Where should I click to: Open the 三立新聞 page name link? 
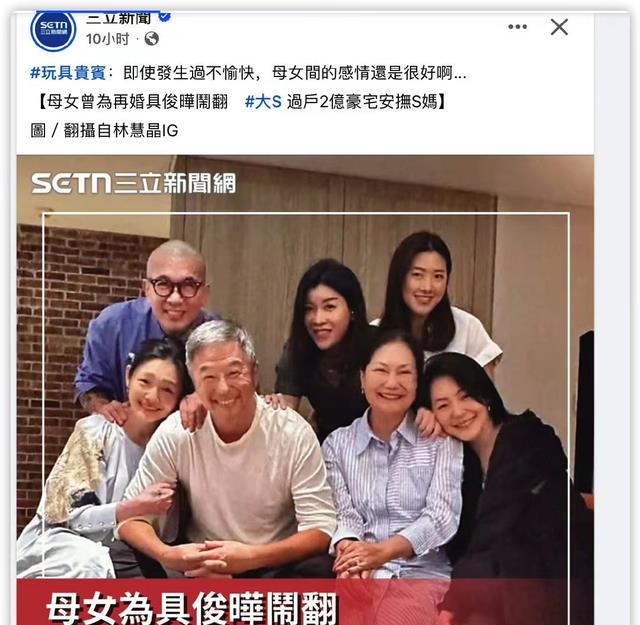point(118,18)
